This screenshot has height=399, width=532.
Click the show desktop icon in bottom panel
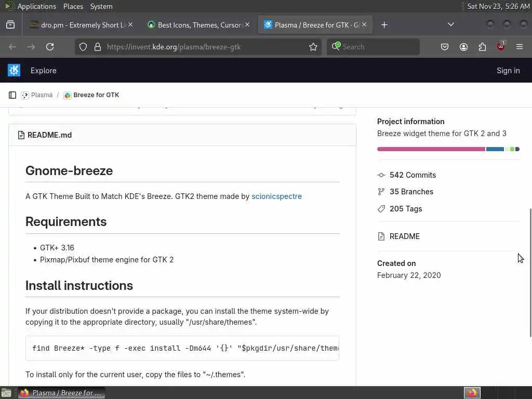point(6,393)
